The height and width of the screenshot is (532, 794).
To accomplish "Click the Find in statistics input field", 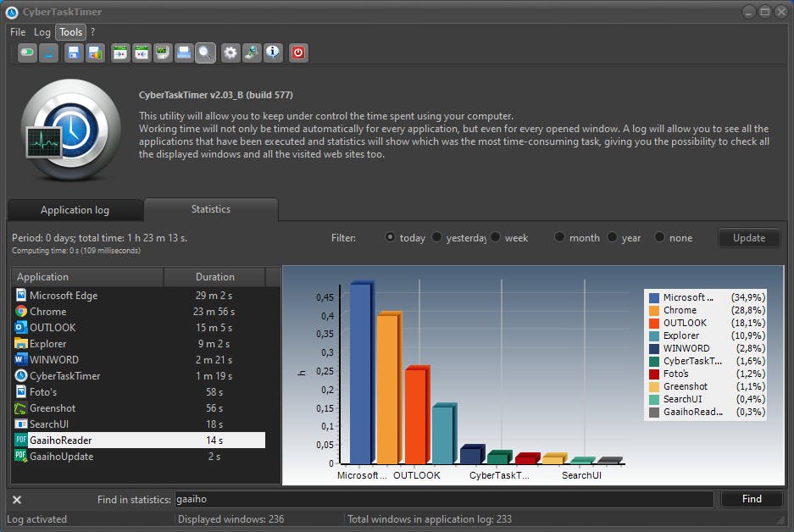I will (x=444, y=499).
